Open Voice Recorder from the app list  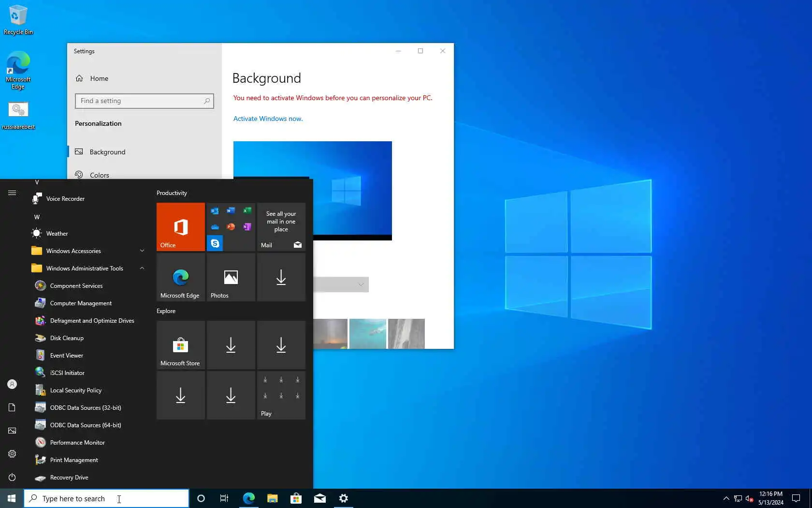pyautogui.click(x=88, y=199)
